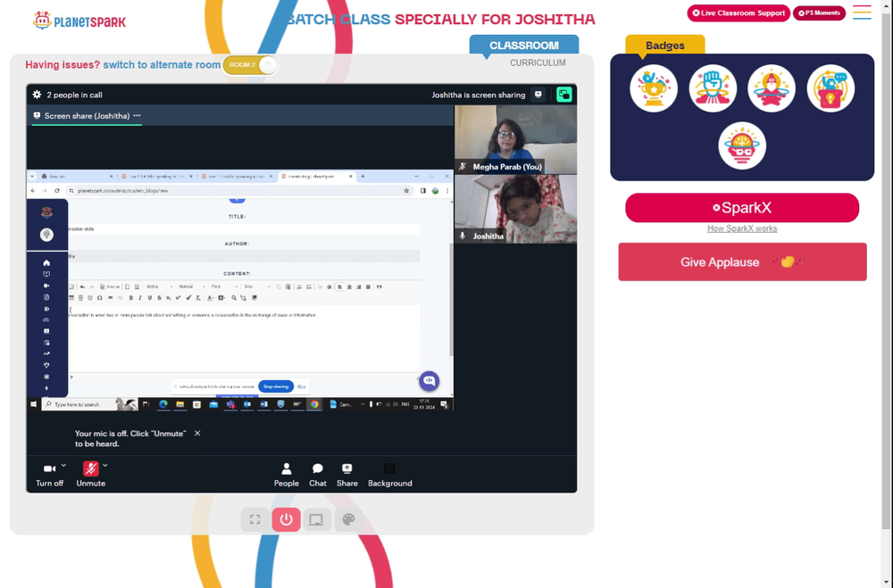Expand microphone options chevron
Image resolution: width=893 pixels, height=588 pixels.
105,466
